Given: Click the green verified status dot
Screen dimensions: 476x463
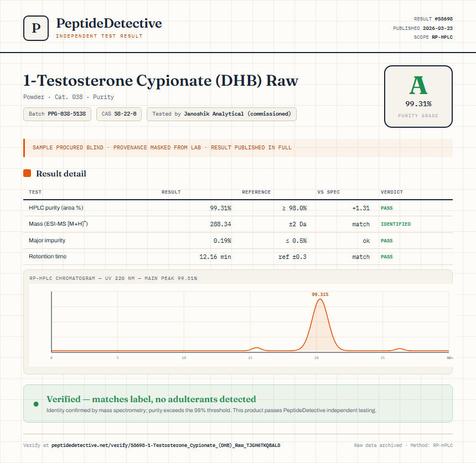Looking at the screenshot, I should (x=36, y=404).
